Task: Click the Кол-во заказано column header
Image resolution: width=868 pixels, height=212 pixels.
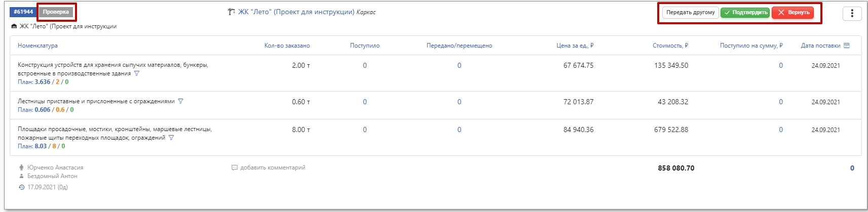Action: (287, 46)
